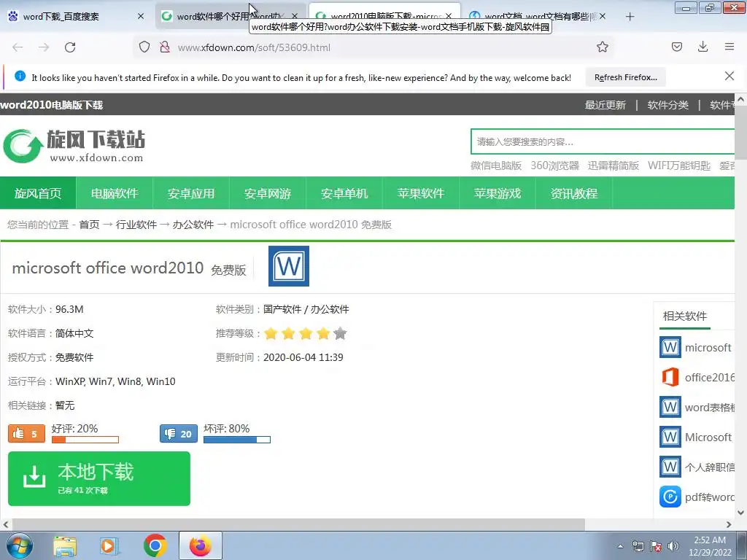Click WIFI万能钥匙 hot search link
This screenshot has height=560, width=747.
(679, 166)
